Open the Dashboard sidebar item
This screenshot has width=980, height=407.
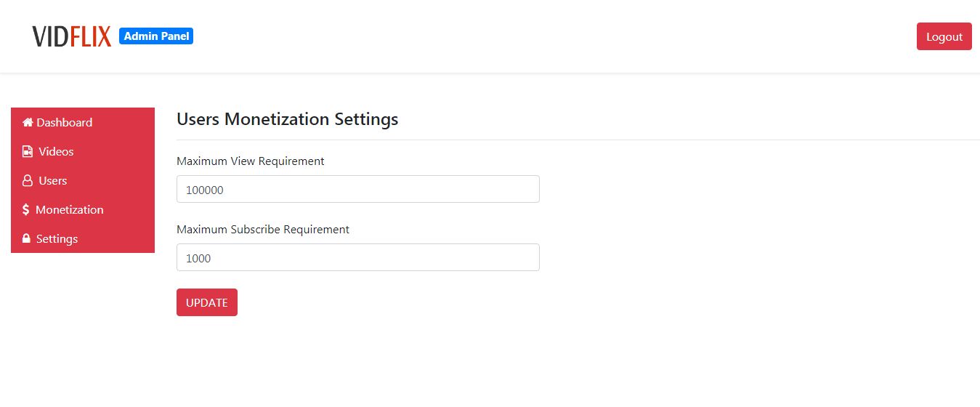[x=65, y=122]
